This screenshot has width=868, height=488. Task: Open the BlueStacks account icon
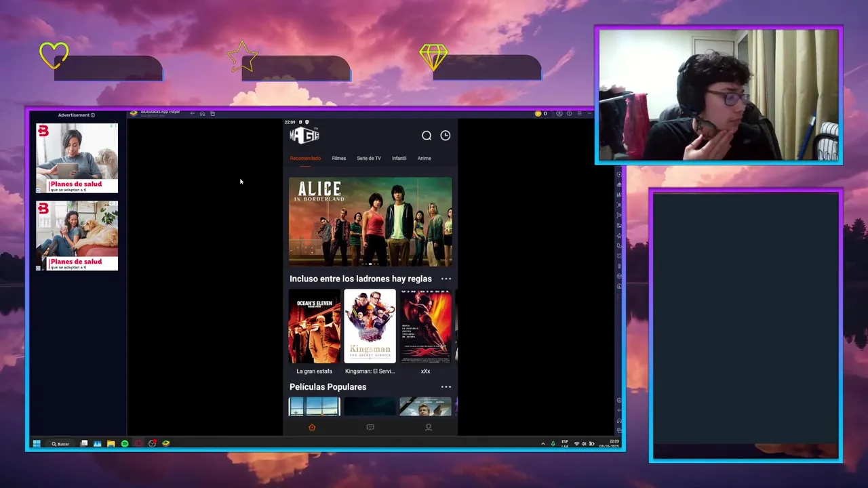tap(559, 113)
